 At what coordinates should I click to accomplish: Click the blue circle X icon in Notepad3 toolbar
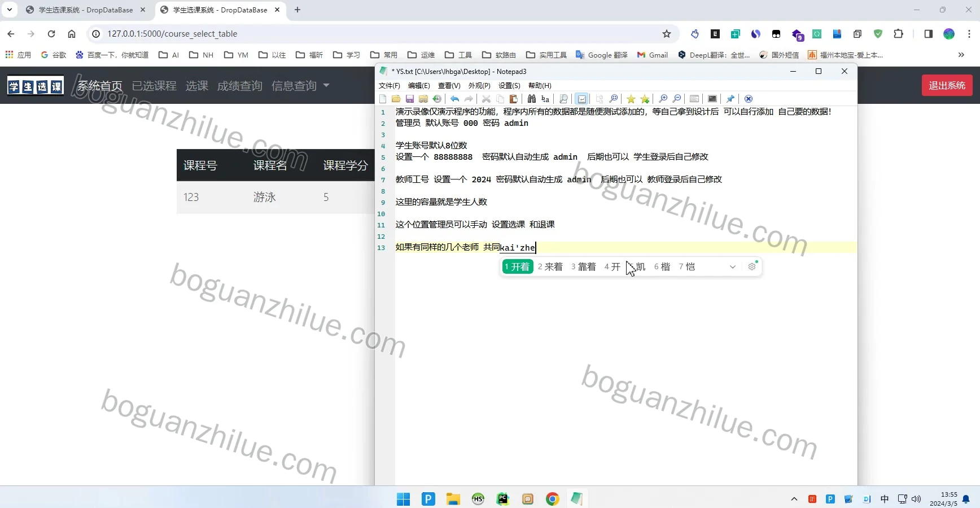tap(749, 99)
